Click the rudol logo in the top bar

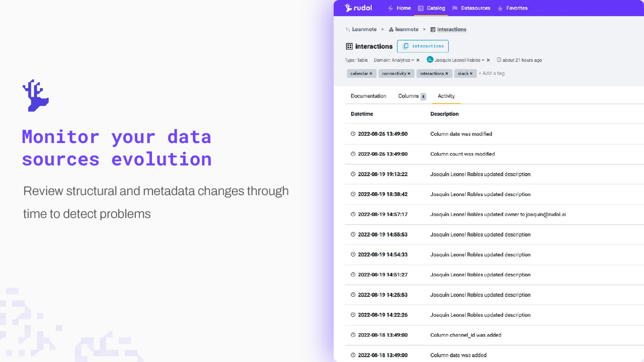[358, 8]
